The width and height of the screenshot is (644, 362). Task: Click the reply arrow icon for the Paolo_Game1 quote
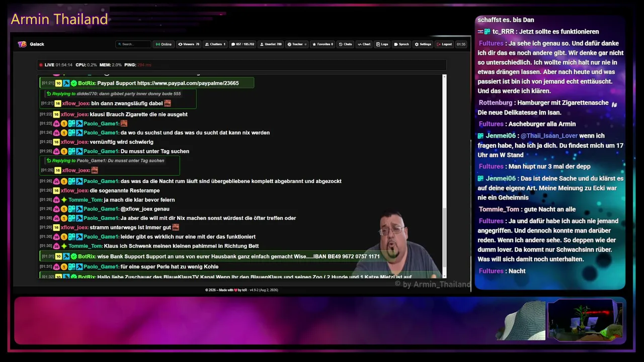tap(49, 160)
